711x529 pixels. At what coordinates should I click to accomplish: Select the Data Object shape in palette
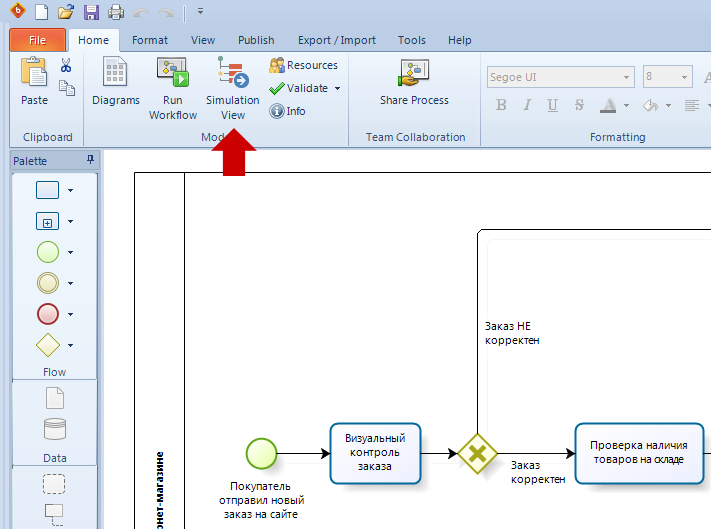tap(55, 398)
